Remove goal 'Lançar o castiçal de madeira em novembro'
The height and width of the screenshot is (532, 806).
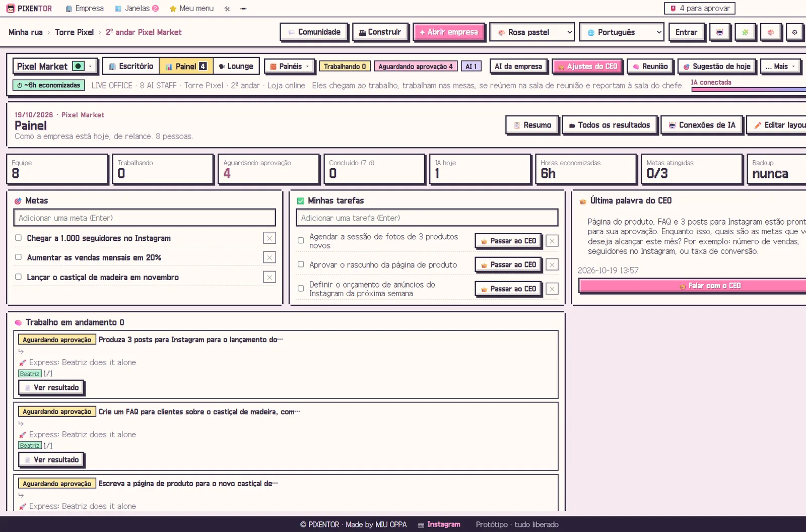tap(270, 277)
